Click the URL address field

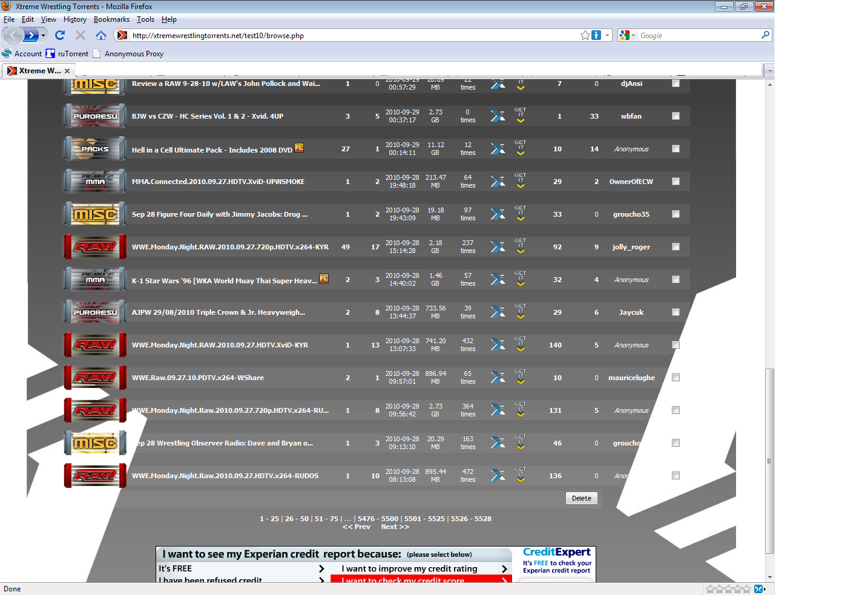pyautogui.click(x=354, y=35)
